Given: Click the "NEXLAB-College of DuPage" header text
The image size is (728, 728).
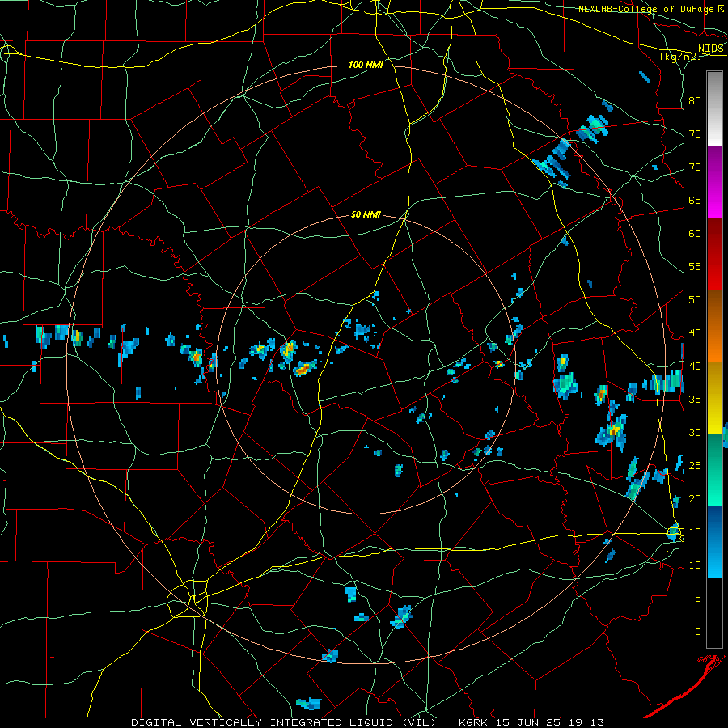Looking at the screenshot, I should (645, 9).
